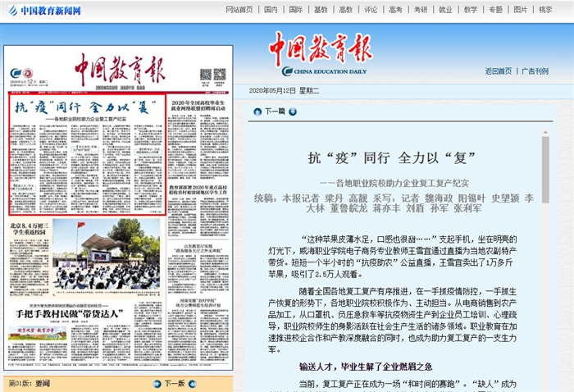The width and height of the screenshot is (574, 392).
Task: Click the 第01版：要闻 page label
Action: 30,384
